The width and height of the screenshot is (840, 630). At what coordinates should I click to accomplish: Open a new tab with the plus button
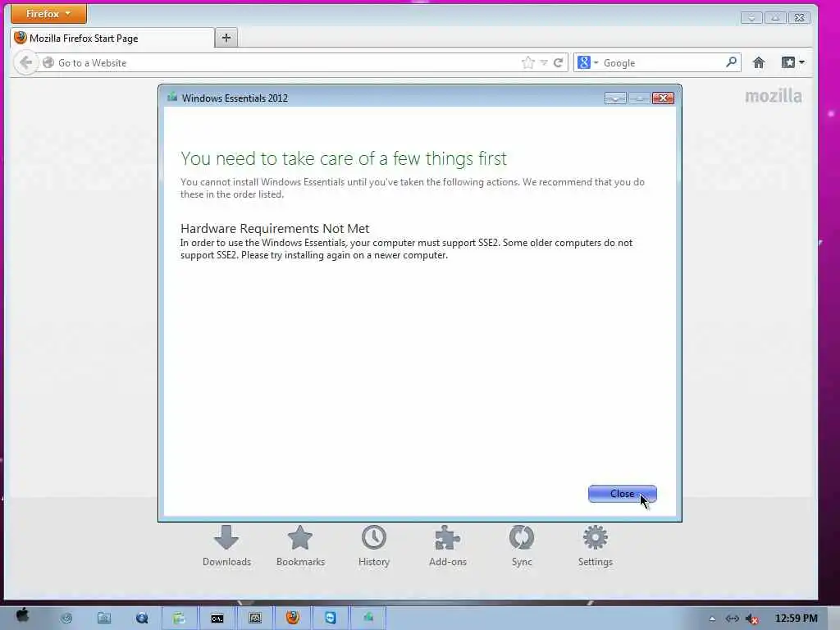[x=226, y=38]
